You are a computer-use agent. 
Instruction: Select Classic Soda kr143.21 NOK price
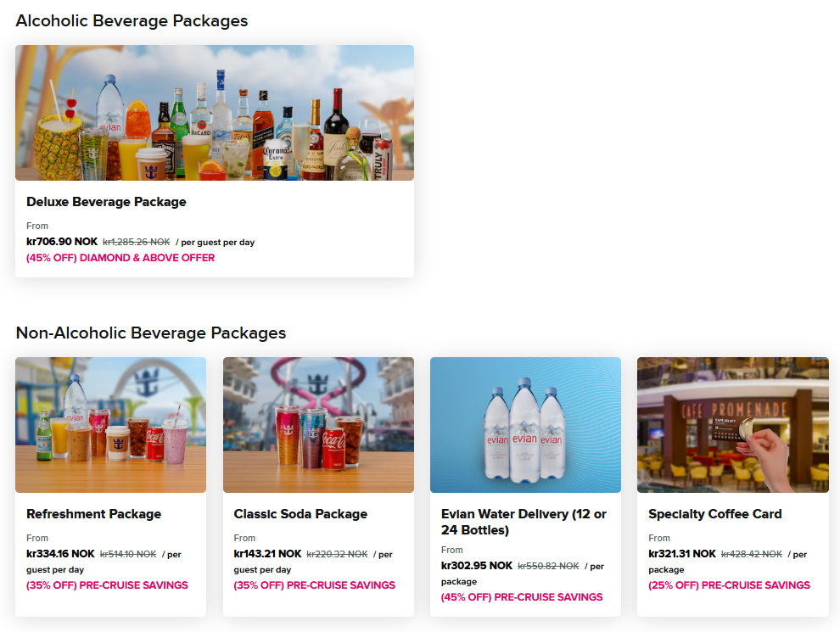[267, 553]
